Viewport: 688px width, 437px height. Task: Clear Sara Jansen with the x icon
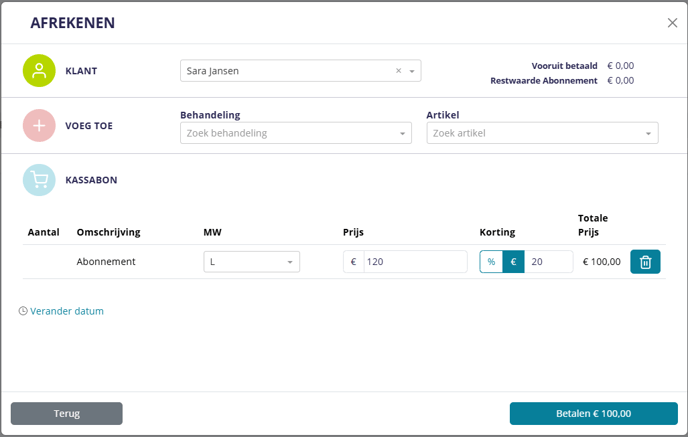click(398, 71)
